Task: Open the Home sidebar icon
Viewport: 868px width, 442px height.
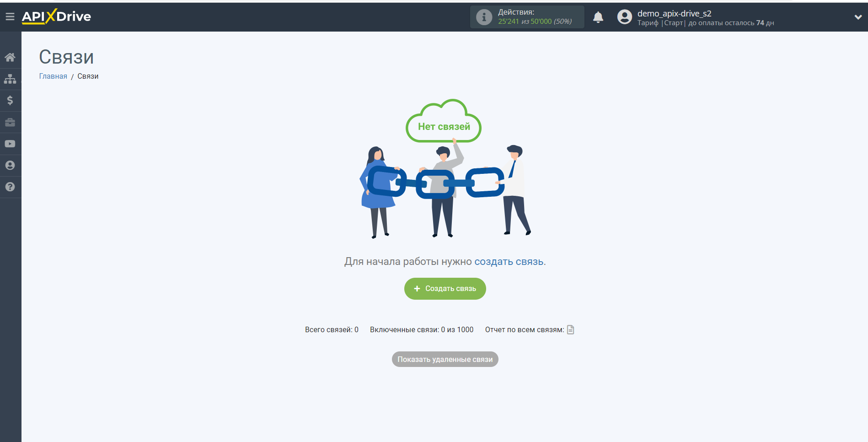Action: (x=10, y=57)
